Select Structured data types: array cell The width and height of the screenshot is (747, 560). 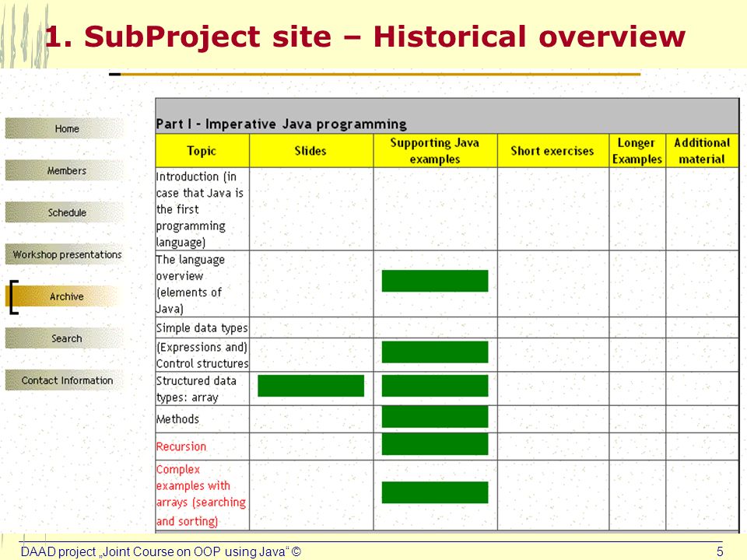pyautogui.click(x=202, y=389)
